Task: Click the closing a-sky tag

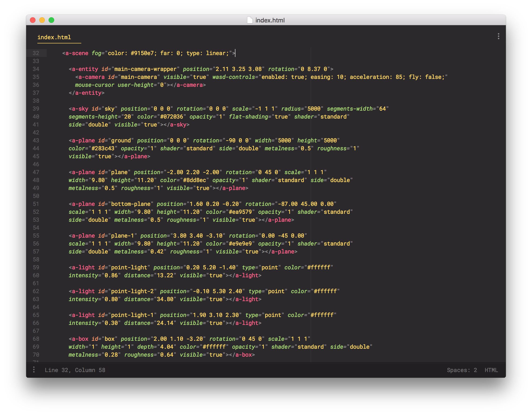Action: (176, 125)
